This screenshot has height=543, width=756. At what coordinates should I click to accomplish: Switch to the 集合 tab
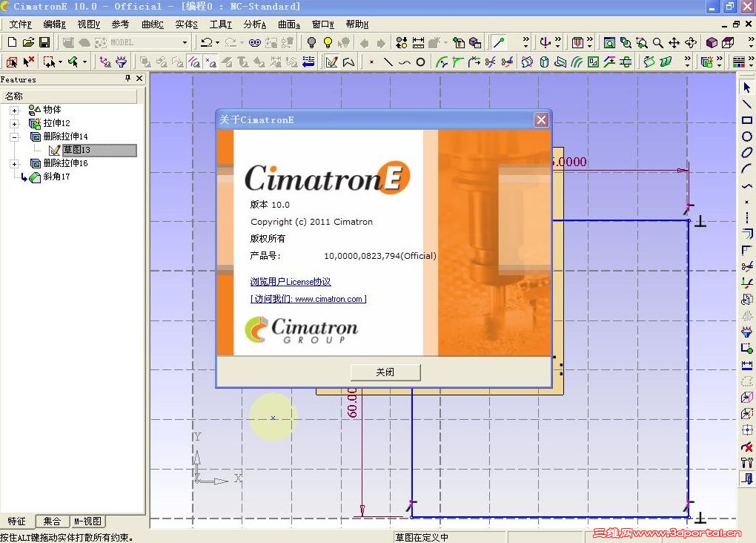52,521
